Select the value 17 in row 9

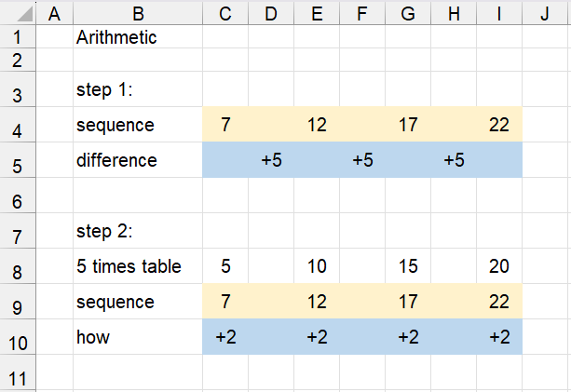tap(408, 302)
